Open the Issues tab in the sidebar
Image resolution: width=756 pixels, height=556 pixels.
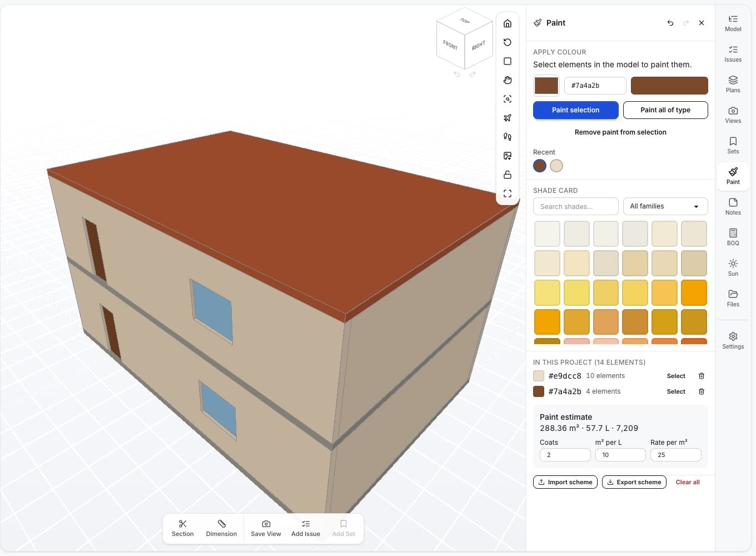tap(733, 54)
